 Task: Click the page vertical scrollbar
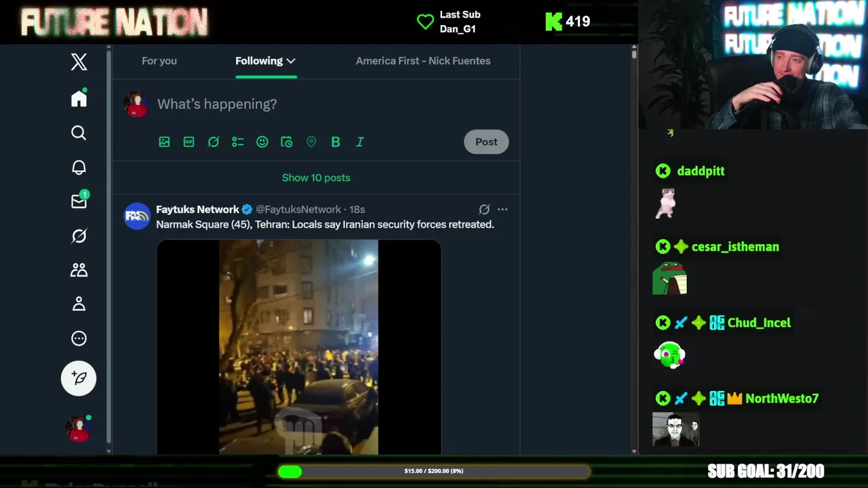[634, 54]
